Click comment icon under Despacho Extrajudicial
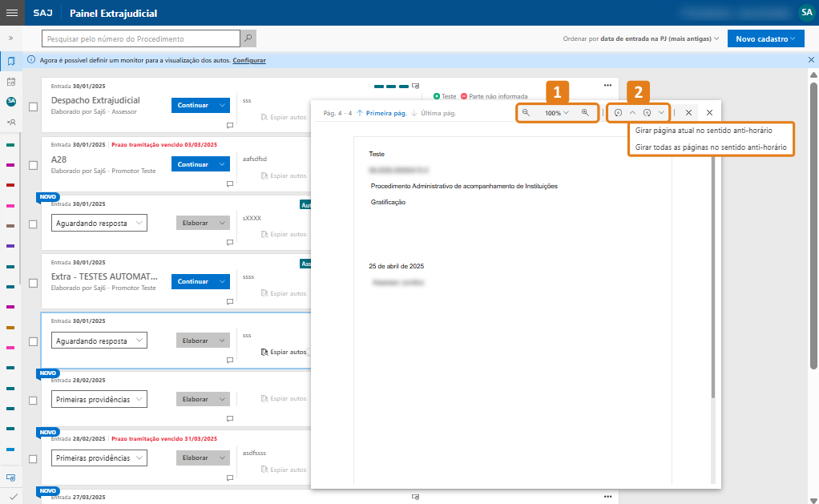Screen dimensions: 819x504 coord(229,126)
